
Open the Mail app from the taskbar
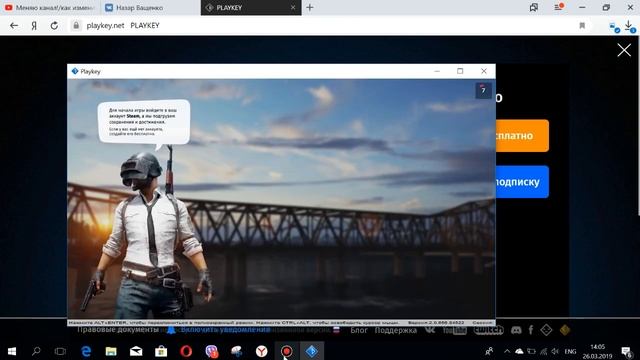pos(136,351)
